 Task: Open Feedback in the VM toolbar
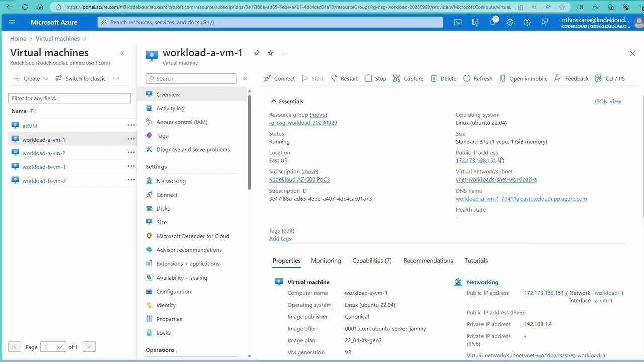tap(572, 78)
